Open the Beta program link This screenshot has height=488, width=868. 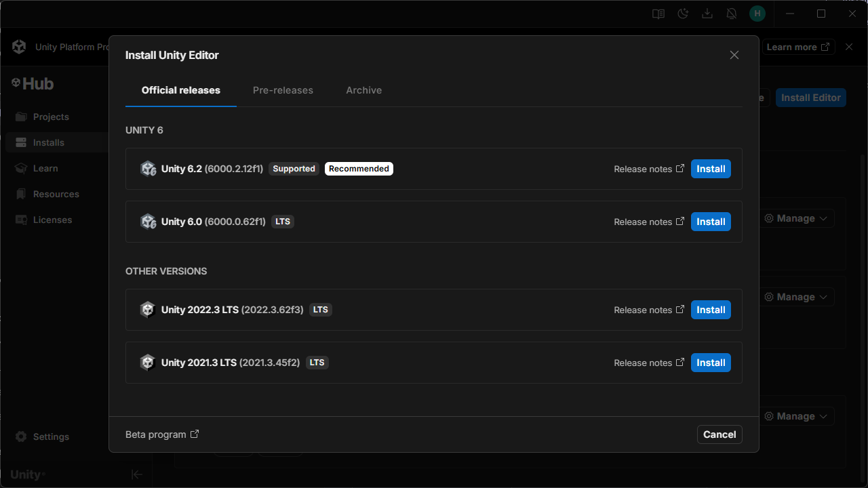pyautogui.click(x=162, y=434)
